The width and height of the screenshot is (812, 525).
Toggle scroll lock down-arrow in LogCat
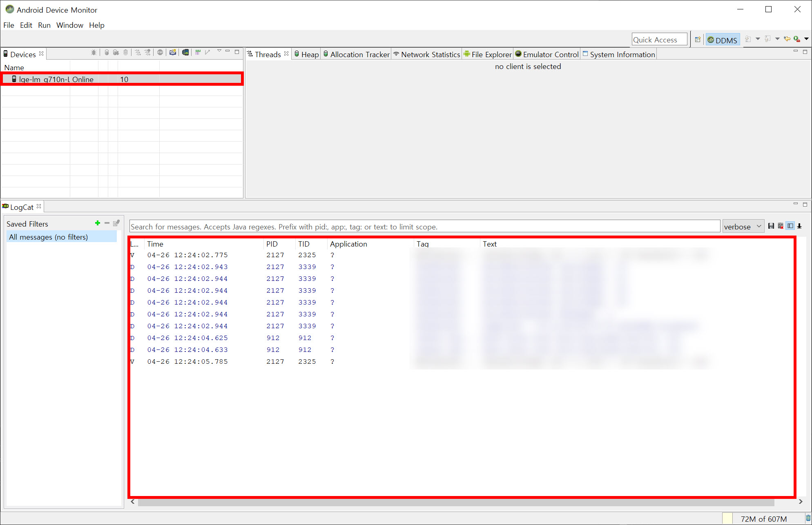[800, 226]
